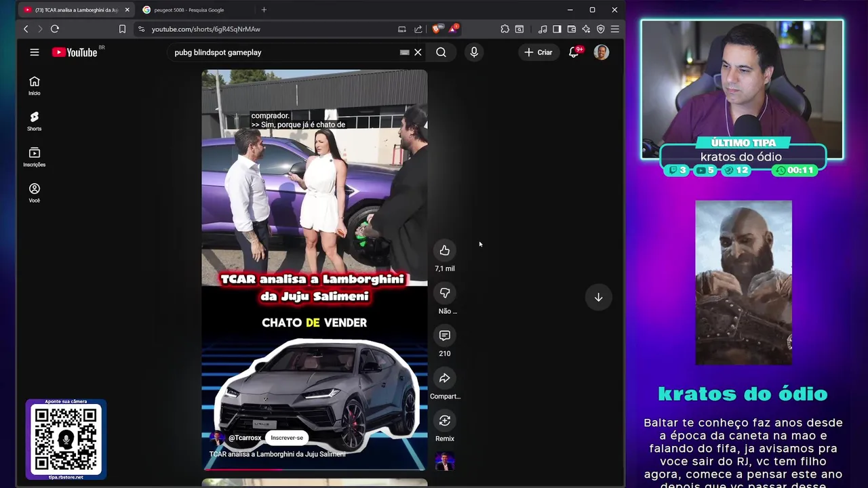Seek using the Short's red progress bar
Screen dimensions: 868x488
click(x=315, y=469)
